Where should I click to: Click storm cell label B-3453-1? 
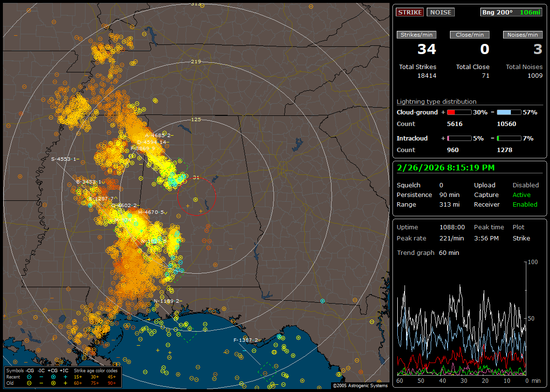[89, 182]
